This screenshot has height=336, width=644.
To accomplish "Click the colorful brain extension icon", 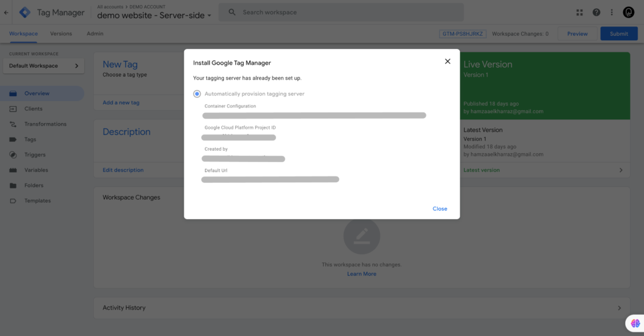I will [x=635, y=323].
